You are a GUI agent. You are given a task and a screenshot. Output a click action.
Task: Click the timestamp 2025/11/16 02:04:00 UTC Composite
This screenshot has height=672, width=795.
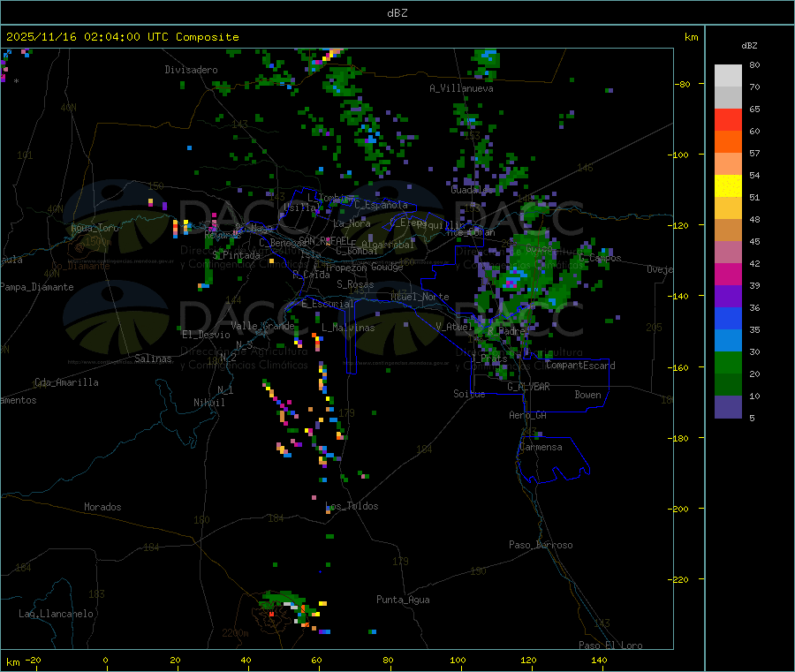click(x=122, y=37)
